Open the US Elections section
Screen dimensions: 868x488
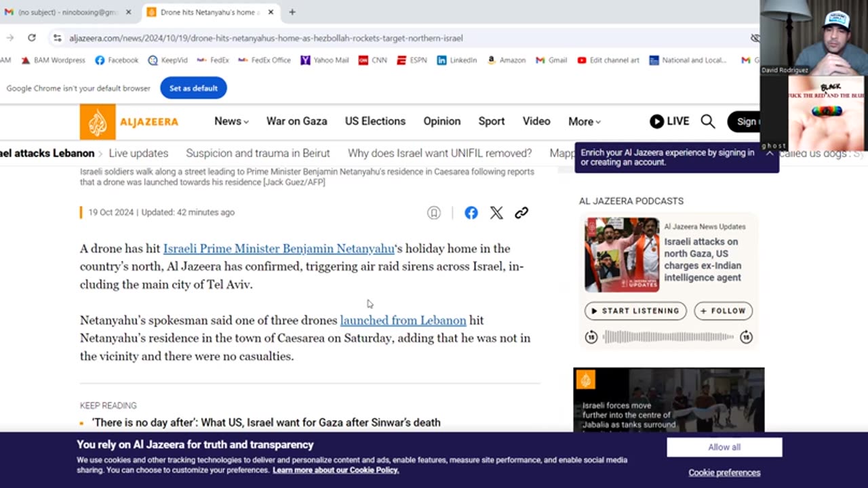pos(375,121)
